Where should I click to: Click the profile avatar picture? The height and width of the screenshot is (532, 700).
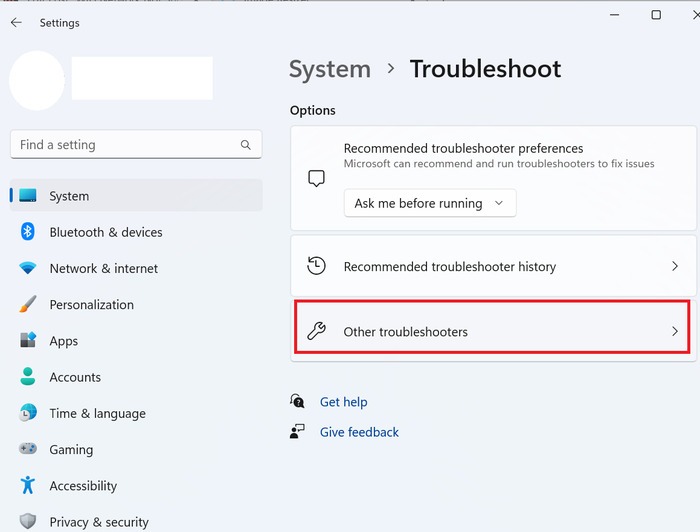pyautogui.click(x=37, y=80)
